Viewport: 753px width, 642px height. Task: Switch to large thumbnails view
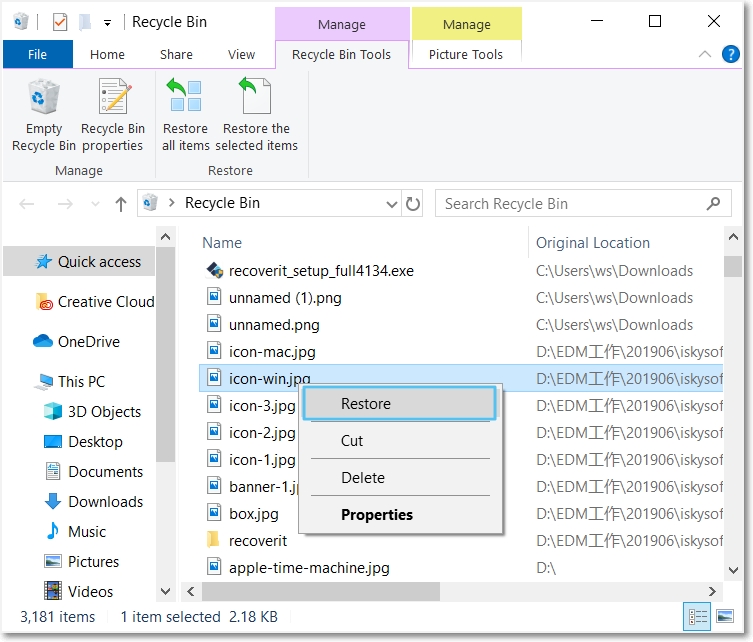point(725,616)
